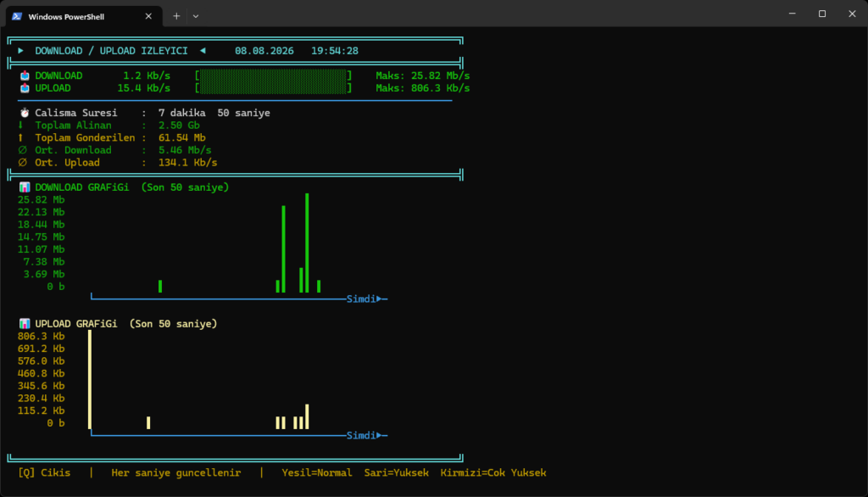This screenshot has height=497, width=868.
Task: Click the Calisma Suresi label
Action: 76,113
